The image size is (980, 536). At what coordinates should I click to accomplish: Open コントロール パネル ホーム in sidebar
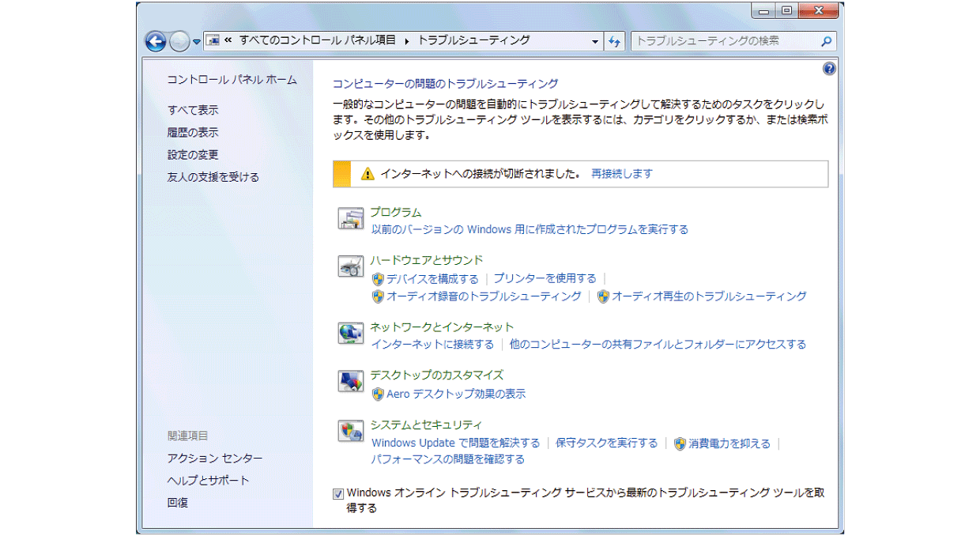pos(232,80)
